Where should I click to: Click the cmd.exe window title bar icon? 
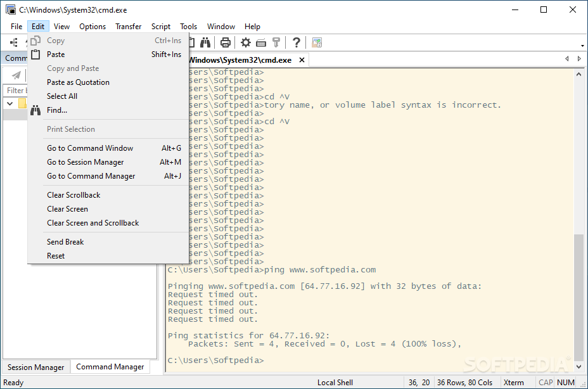pos(11,10)
